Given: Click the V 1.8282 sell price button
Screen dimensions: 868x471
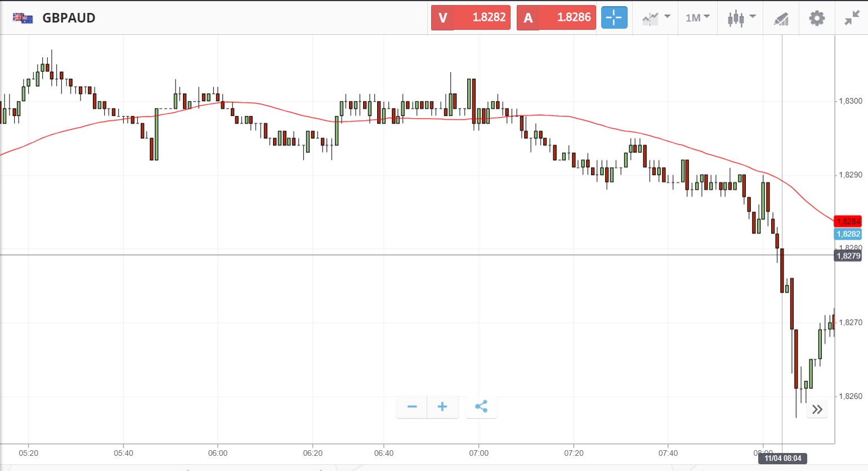Looking at the screenshot, I should (471, 17).
